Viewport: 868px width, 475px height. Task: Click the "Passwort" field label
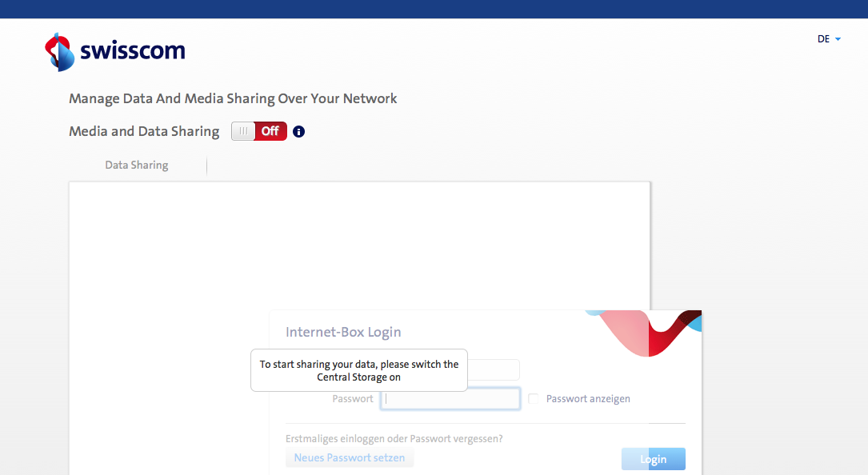point(353,398)
